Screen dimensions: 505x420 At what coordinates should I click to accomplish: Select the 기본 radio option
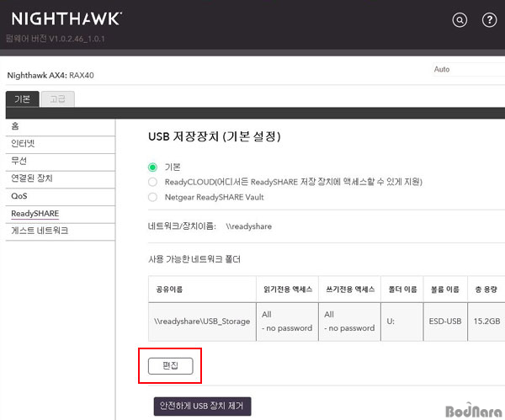pyautogui.click(x=152, y=167)
